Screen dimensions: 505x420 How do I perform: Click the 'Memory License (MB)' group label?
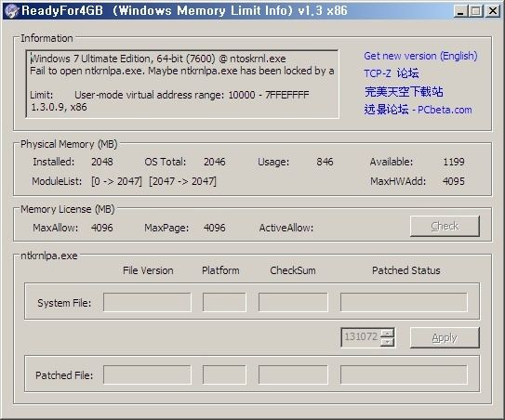pyautogui.click(x=68, y=209)
